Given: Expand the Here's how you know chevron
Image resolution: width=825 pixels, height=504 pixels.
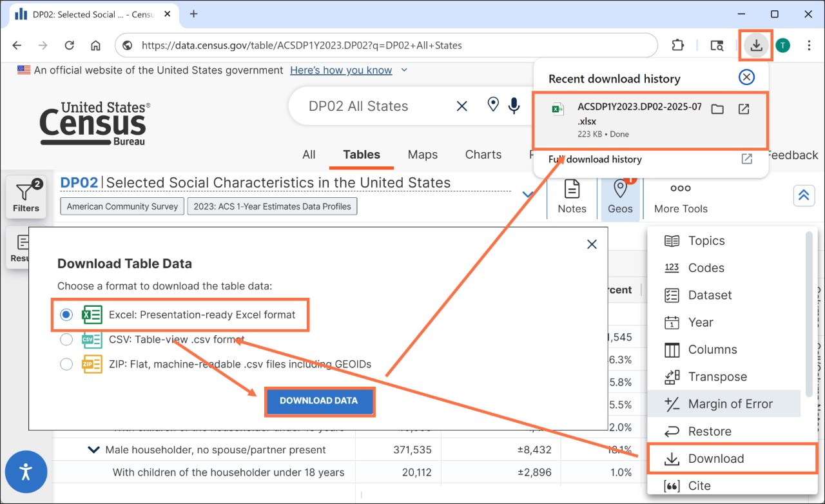Looking at the screenshot, I should (404, 70).
